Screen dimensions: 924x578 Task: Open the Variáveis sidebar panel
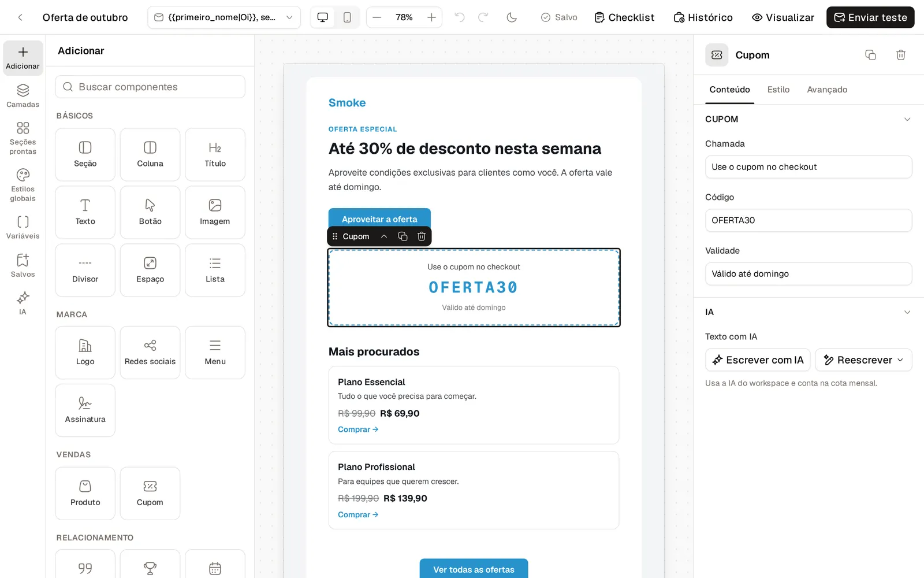point(23,227)
